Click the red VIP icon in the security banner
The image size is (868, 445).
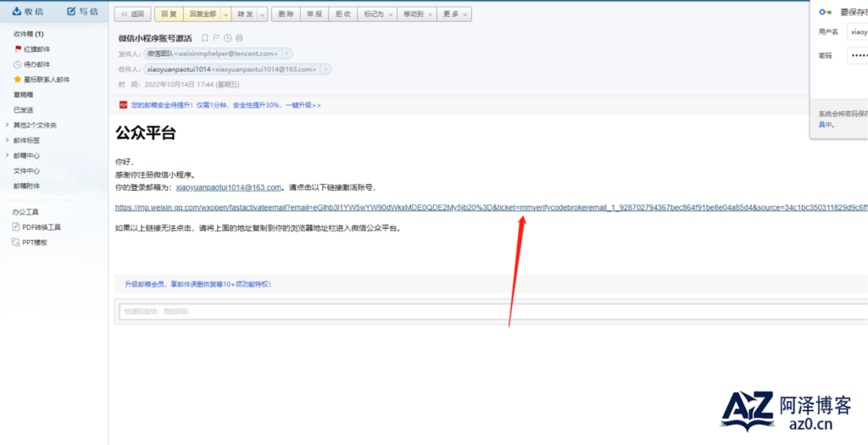pos(124,104)
